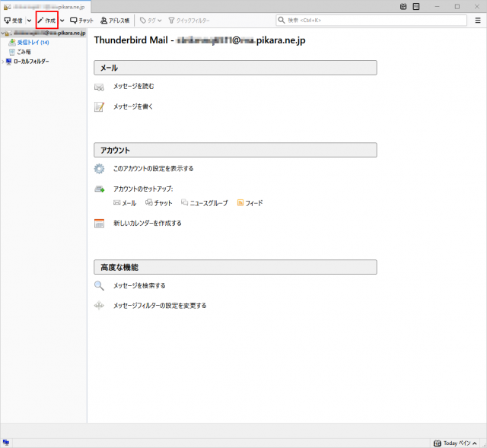The width and height of the screenshot is (487, 448).
Task: Select the 受信トレイ inbox folder
Action: (x=27, y=43)
